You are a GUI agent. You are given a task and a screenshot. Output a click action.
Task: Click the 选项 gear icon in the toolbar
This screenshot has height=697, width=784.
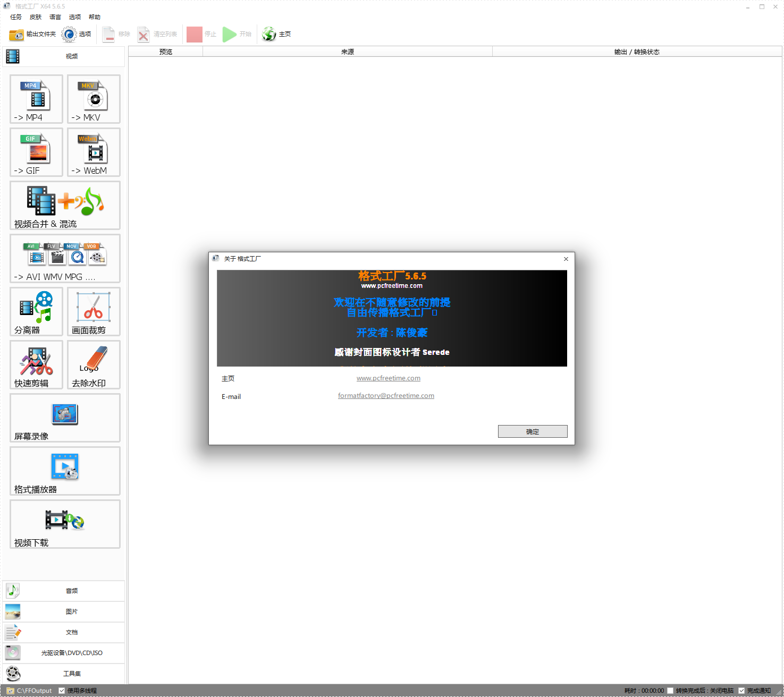[69, 35]
